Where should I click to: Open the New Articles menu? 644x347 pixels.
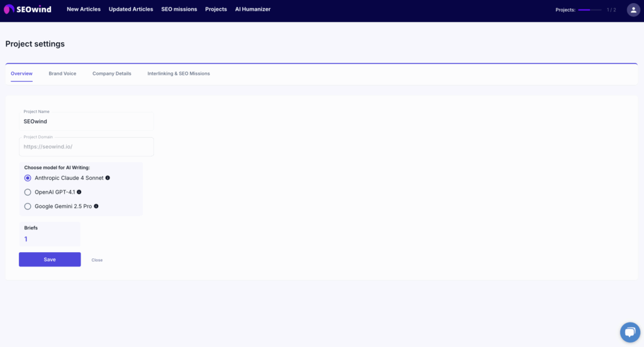tap(84, 9)
